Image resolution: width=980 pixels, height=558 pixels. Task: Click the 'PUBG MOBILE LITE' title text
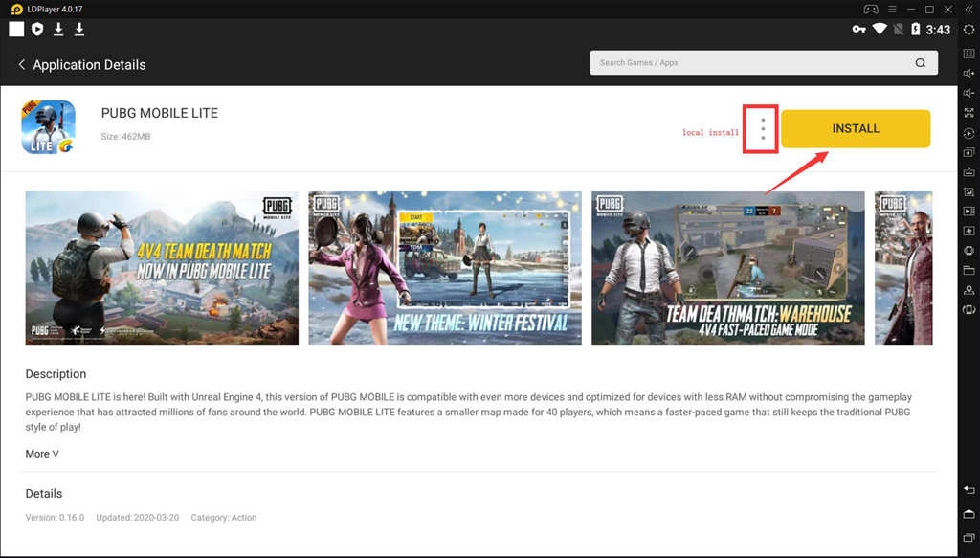click(160, 113)
